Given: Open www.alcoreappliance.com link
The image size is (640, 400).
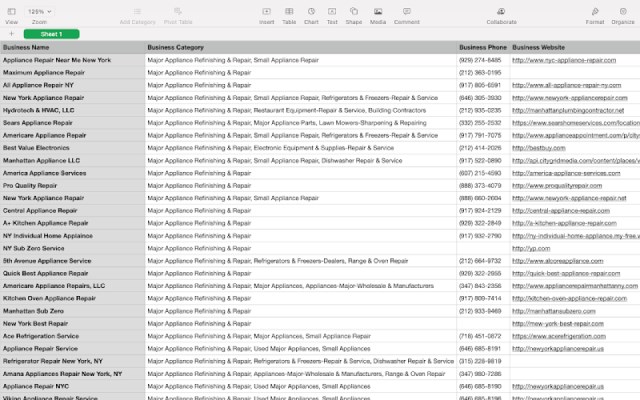Looking at the screenshot, I should pyautogui.click(x=558, y=261).
